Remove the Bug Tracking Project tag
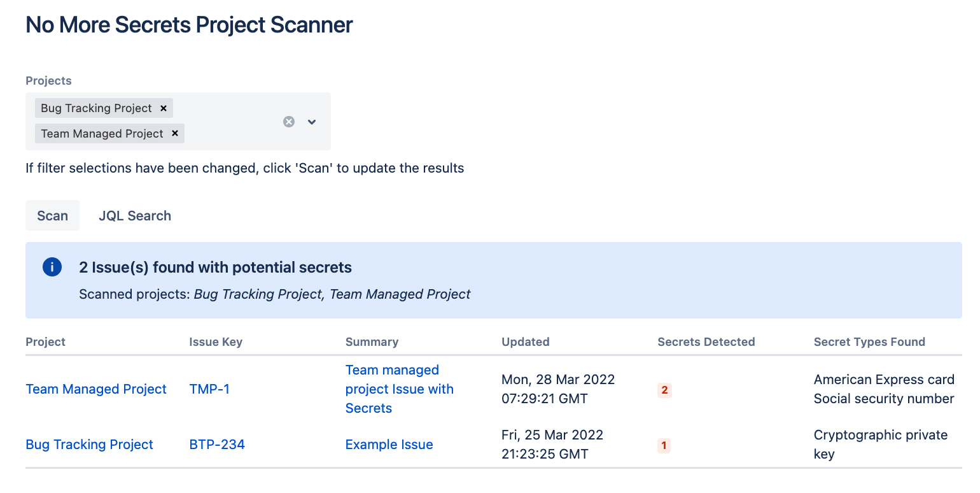The height and width of the screenshot is (493, 980). 164,108
